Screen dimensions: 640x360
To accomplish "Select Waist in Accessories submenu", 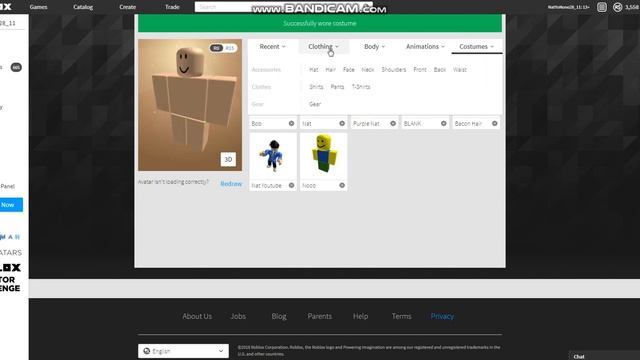I will 460,70.
